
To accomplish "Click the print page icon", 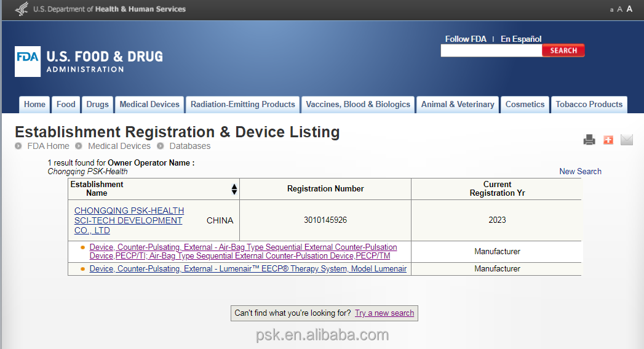I will (x=589, y=140).
